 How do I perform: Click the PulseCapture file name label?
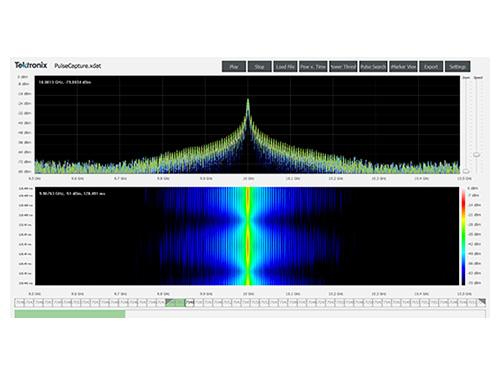(x=78, y=66)
